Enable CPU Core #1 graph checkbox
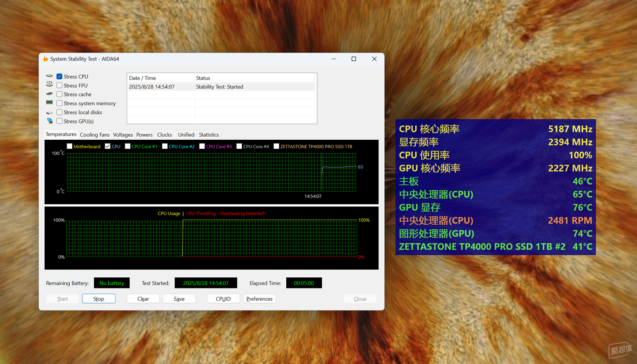Screen dimensions: 637x364 tap(127, 146)
